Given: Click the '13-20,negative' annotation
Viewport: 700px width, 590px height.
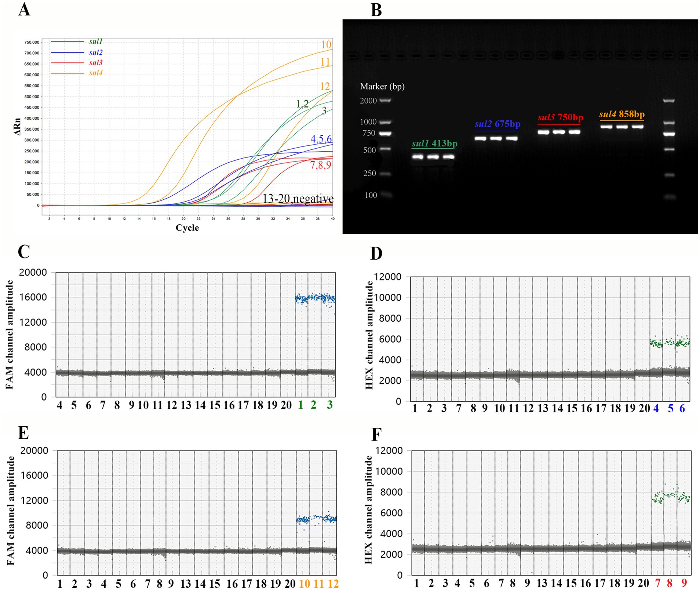Looking at the screenshot, I should 298,199.
